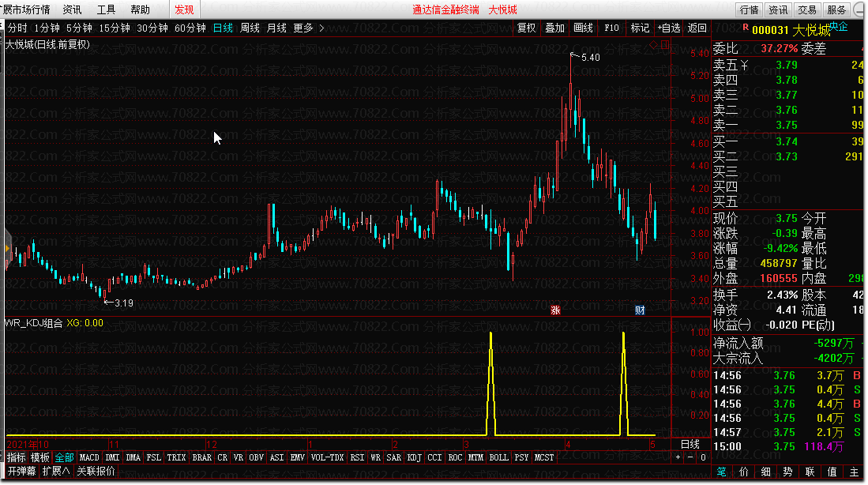Choose the KDJ indicator
The width and height of the screenshot is (868, 485).
coord(414,457)
